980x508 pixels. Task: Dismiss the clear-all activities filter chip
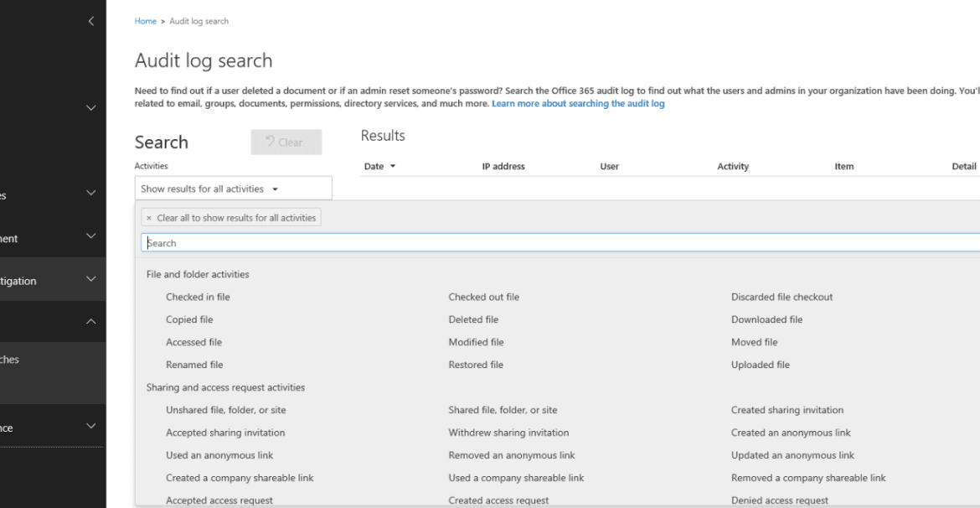pyautogui.click(x=147, y=216)
